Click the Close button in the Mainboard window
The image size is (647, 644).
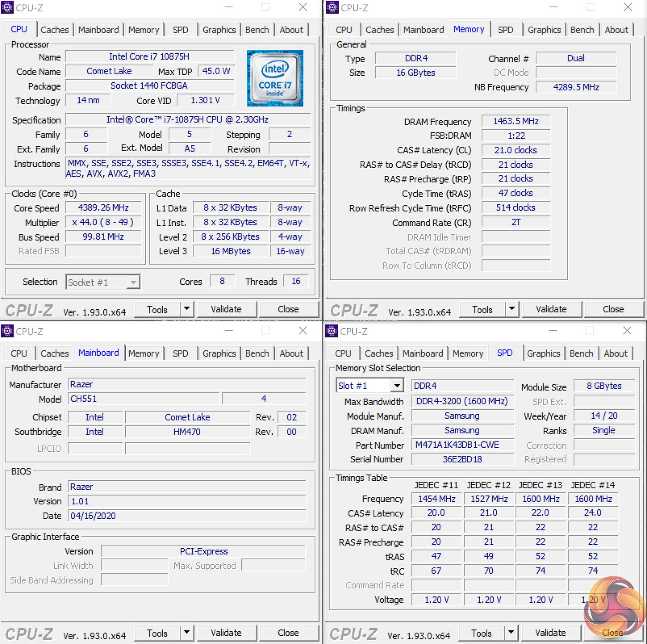coord(288,633)
